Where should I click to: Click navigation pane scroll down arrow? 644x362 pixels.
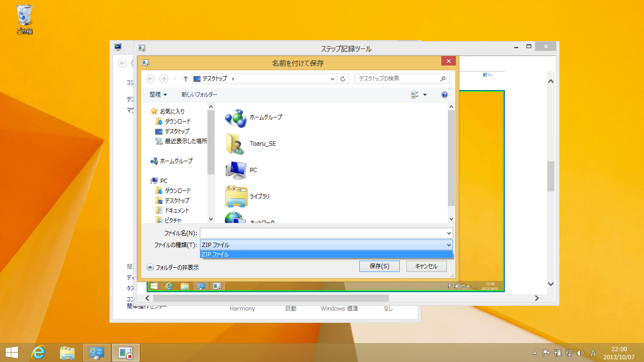211,219
